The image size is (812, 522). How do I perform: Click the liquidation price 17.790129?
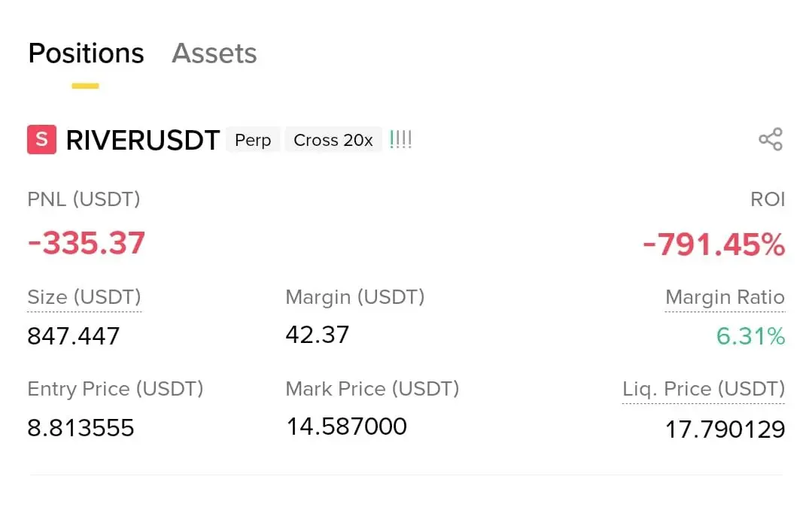(x=725, y=429)
